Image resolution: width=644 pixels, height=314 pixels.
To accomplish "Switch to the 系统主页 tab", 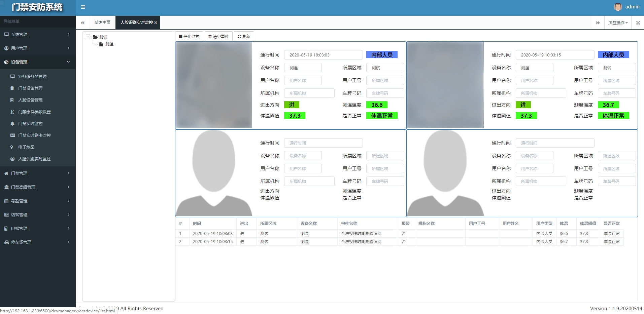I will 102,23.
